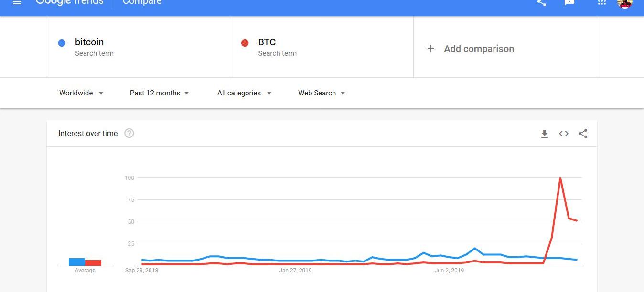Click the embed code icon
644x292 pixels.
click(564, 134)
